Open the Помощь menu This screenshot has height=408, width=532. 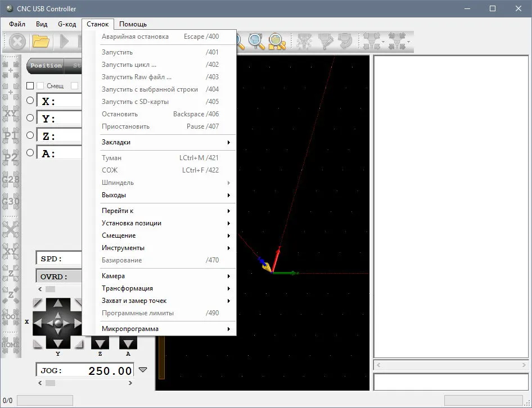coord(133,24)
